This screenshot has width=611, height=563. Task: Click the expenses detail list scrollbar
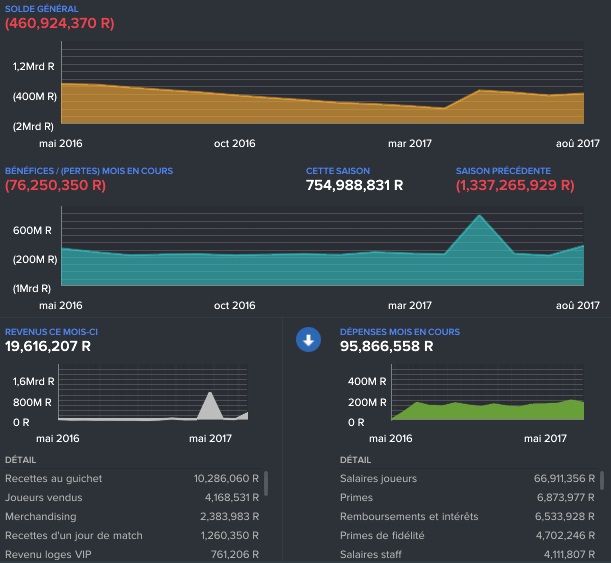click(x=604, y=484)
